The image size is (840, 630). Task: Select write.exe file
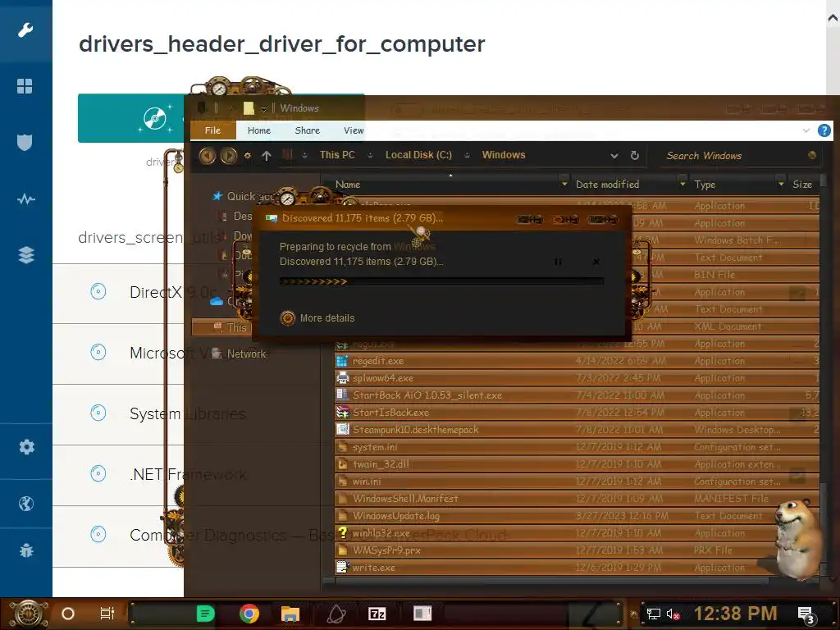click(x=577, y=568)
